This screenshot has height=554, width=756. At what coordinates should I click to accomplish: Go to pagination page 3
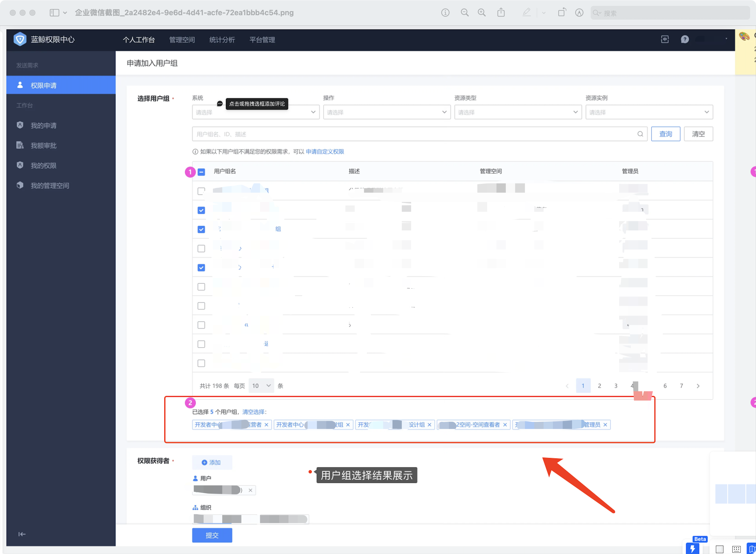point(616,386)
